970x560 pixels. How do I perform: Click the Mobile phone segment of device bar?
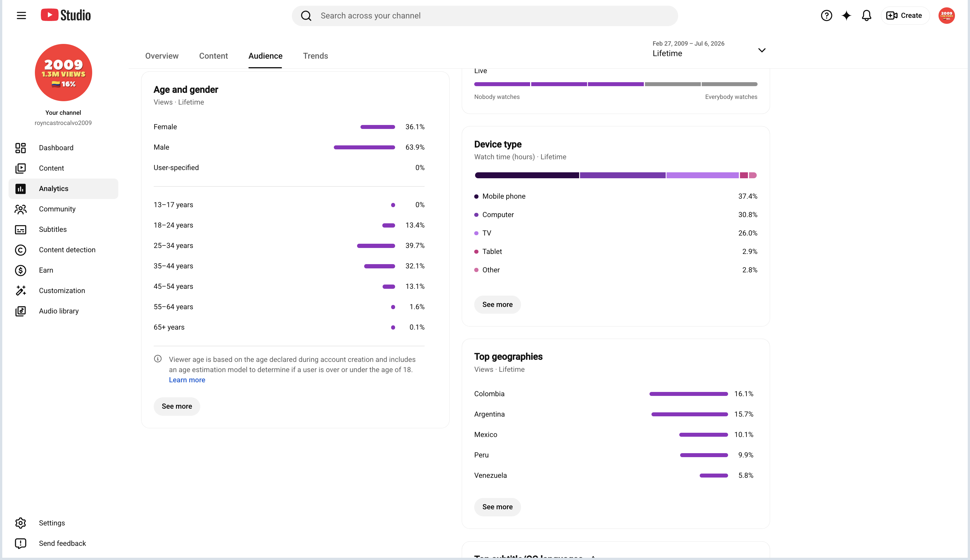coord(527,175)
